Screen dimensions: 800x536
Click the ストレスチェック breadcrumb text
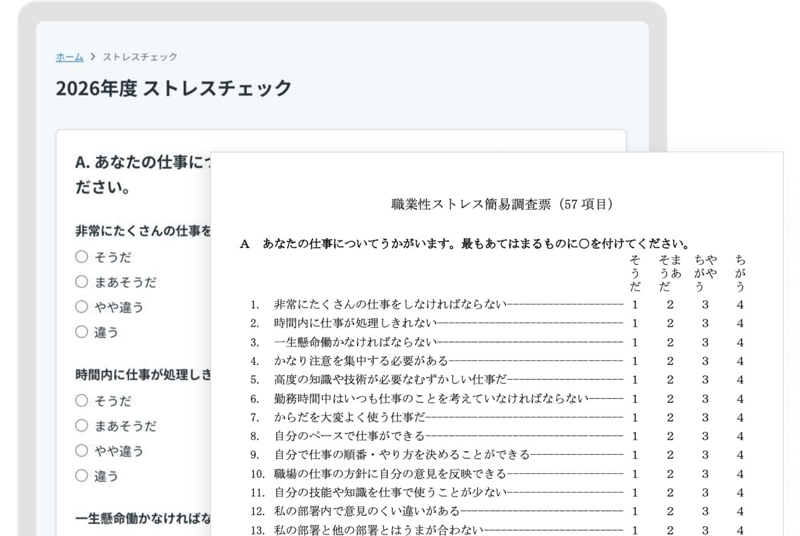[x=140, y=57]
